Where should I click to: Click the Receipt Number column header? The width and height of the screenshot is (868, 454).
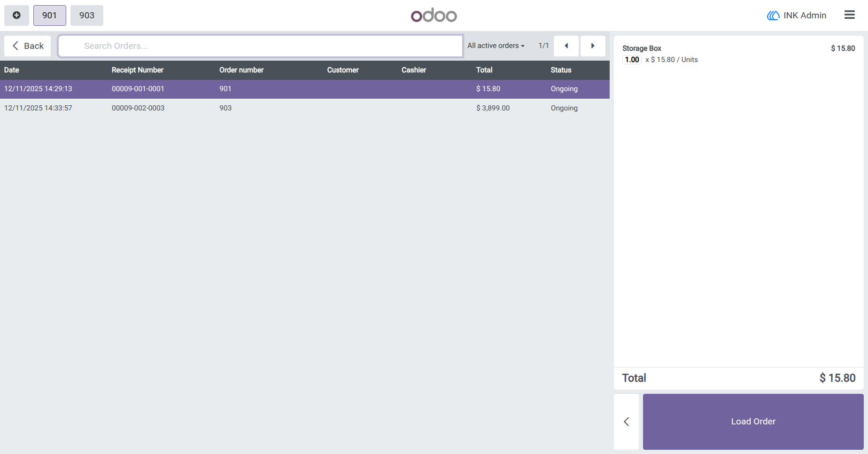(138, 70)
